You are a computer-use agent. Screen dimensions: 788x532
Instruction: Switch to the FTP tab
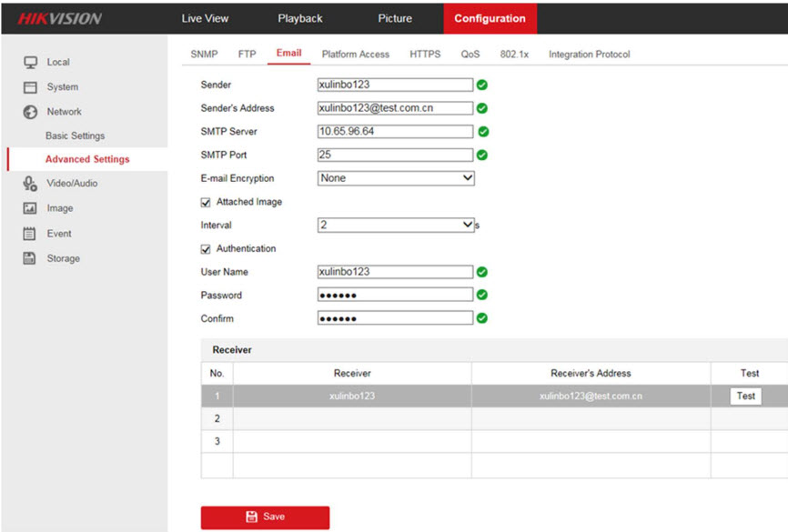247,55
